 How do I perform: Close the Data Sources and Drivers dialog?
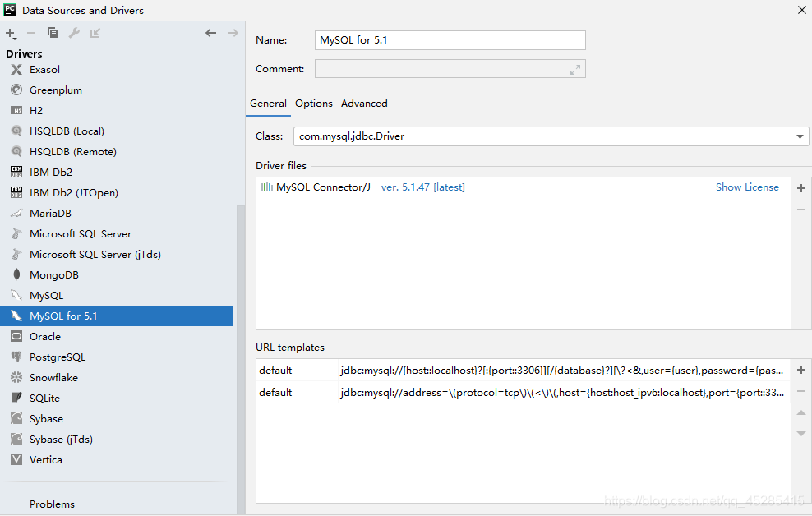click(801, 11)
